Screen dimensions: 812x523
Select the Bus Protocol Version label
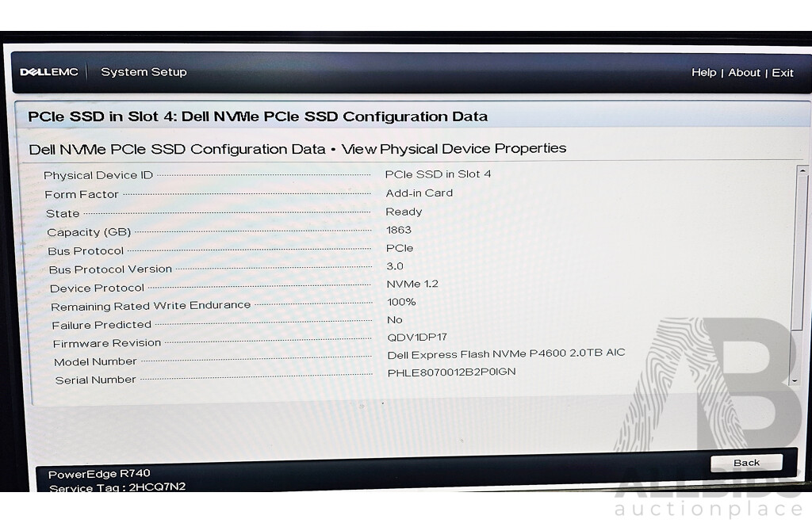click(x=109, y=269)
